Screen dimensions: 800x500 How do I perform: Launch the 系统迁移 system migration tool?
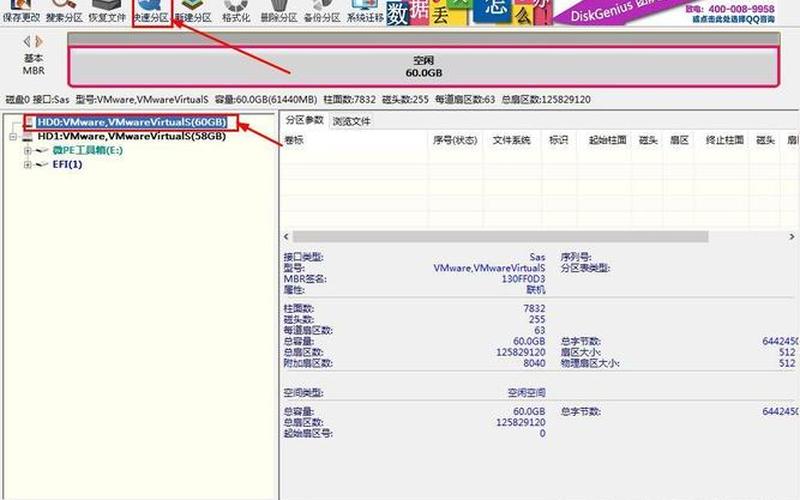coord(365,12)
